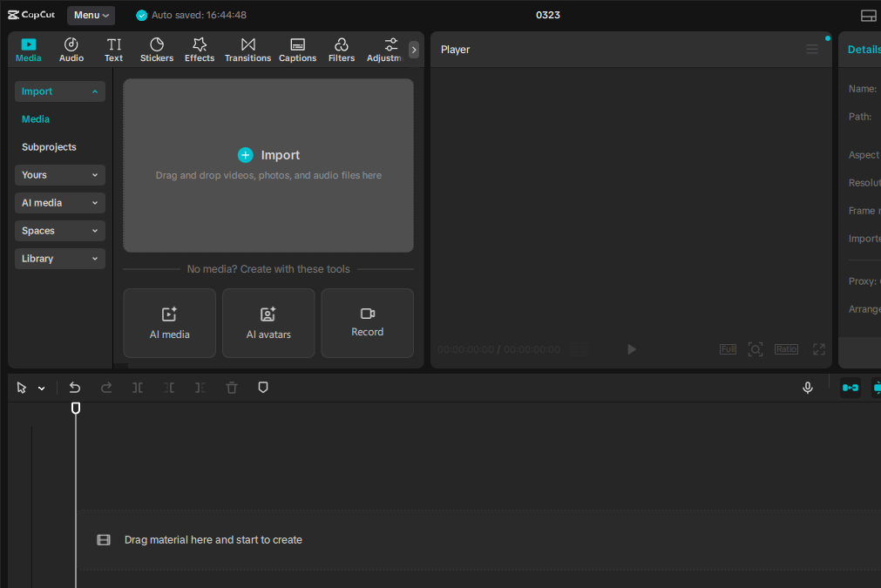Image resolution: width=881 pixels, height=588 pixels.
Task: Toggle the Audio panel active
Action: [71, 49]
